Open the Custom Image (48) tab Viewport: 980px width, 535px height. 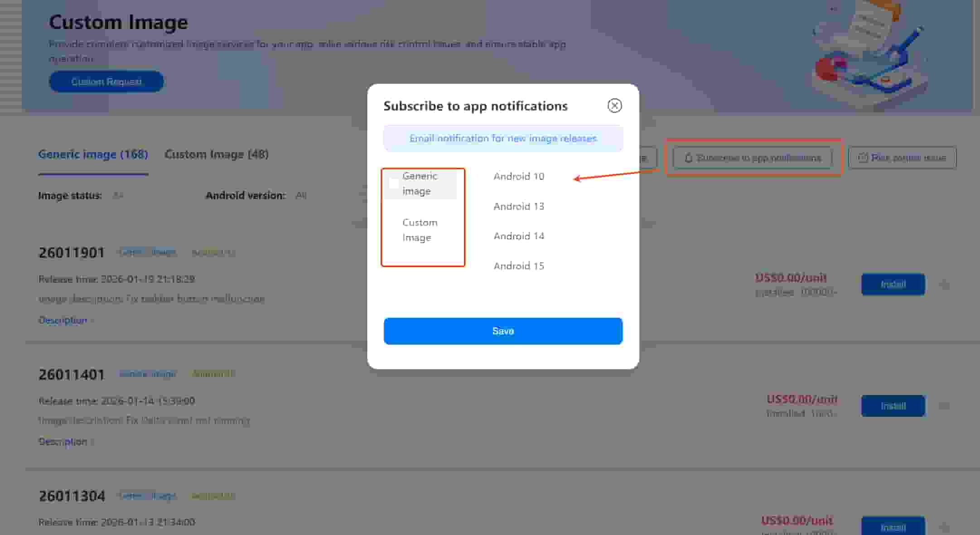point(216,154)
